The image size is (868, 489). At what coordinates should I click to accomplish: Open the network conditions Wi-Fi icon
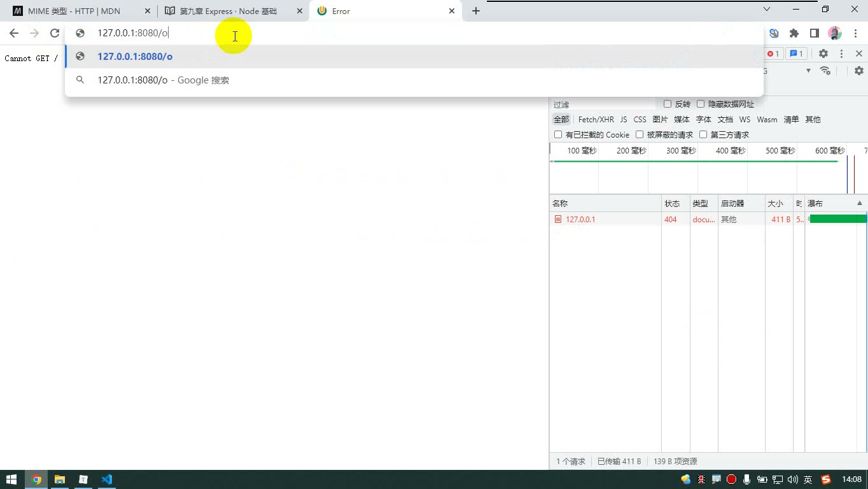[825, 71]
